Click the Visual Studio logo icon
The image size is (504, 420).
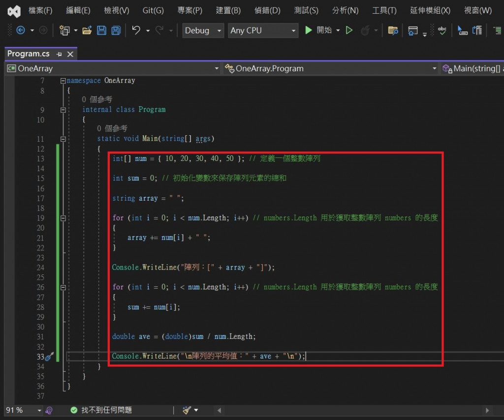coord(14,12)
